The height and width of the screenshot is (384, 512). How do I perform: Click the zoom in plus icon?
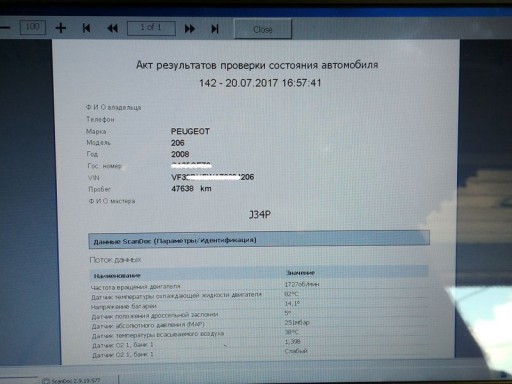(60, 28)
